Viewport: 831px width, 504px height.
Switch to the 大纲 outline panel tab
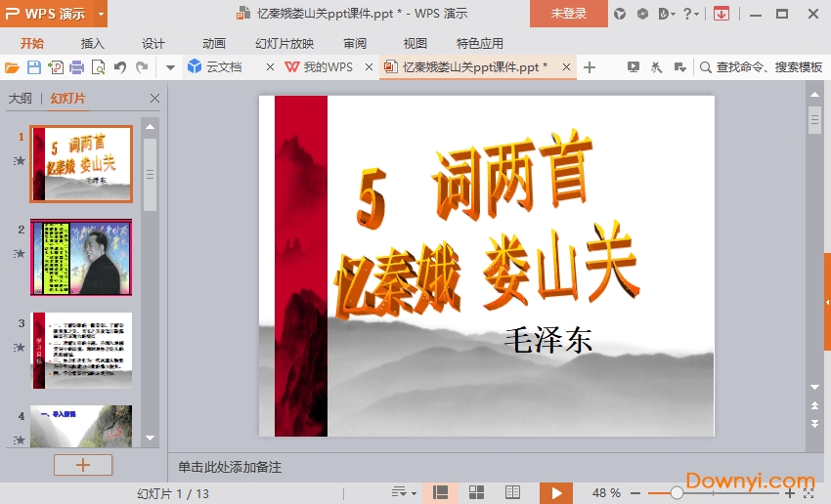point(21,99)
